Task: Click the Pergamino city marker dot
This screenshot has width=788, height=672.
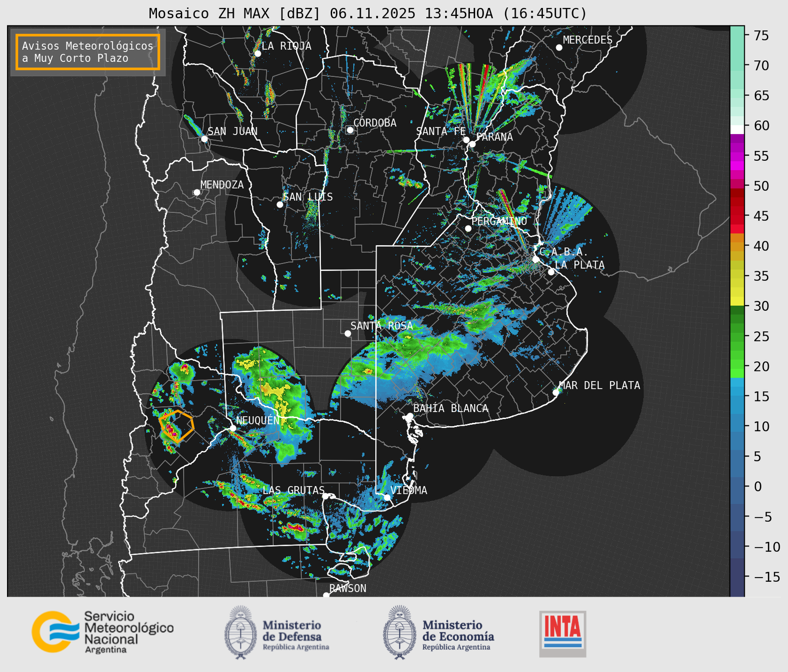Action: (468, 229)
